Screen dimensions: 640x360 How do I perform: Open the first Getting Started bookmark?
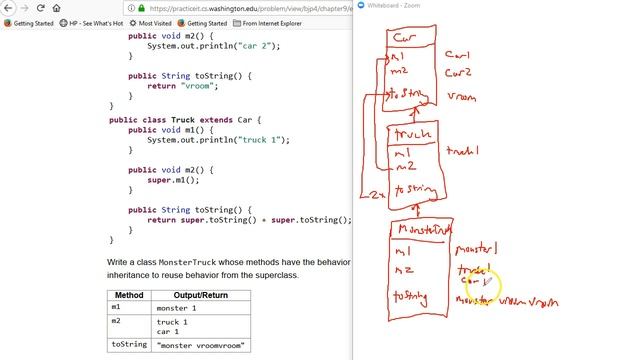[29, 23]
